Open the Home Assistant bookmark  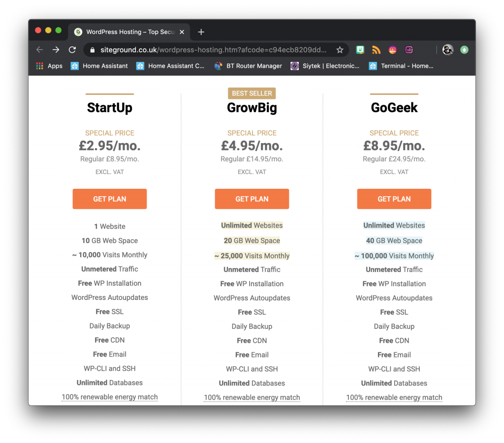99,66
